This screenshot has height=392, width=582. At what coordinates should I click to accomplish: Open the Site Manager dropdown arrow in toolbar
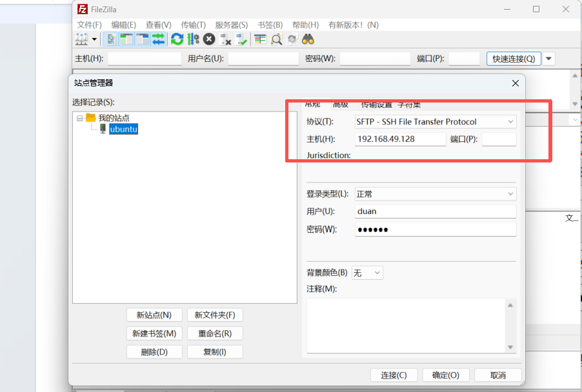tap(94, 39)
